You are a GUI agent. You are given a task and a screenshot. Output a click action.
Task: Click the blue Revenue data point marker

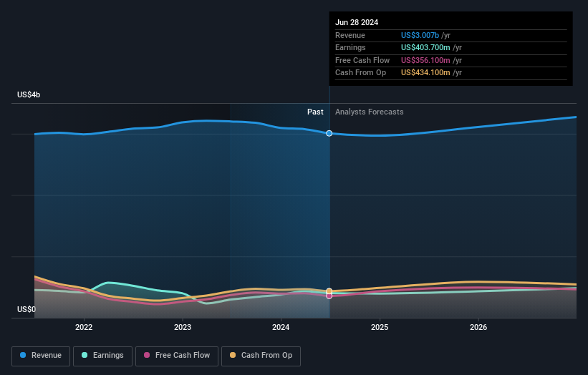329,133
